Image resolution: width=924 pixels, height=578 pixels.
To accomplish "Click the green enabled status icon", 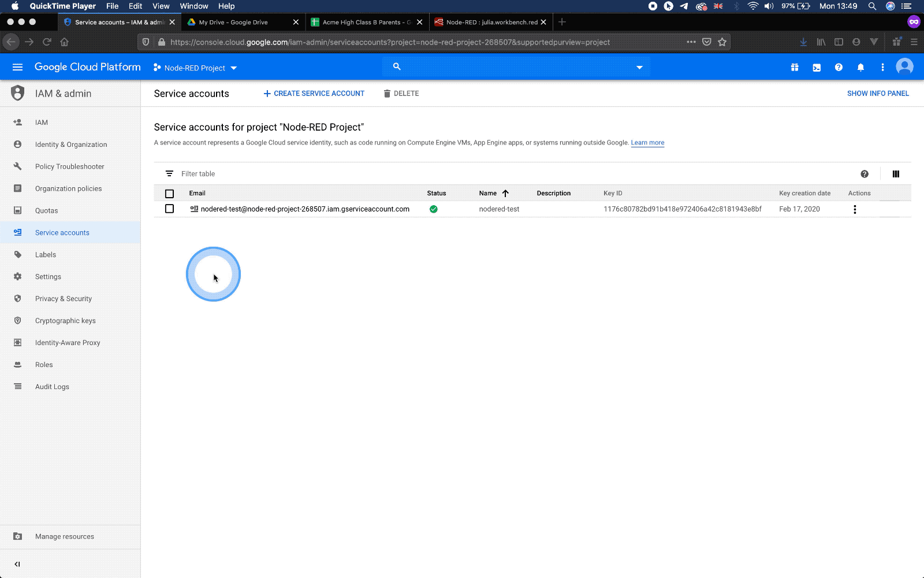I will tap(433, 209).
